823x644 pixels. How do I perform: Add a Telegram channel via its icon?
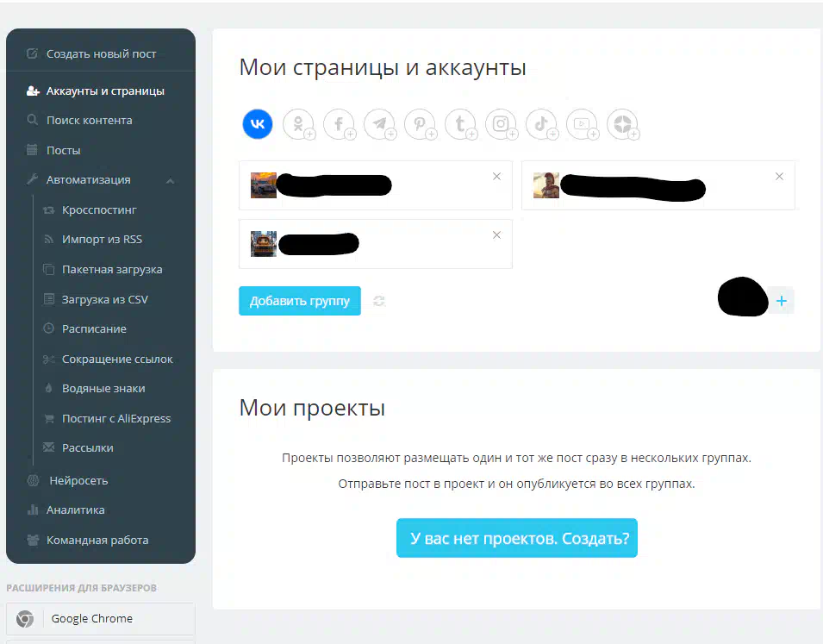tap(379, 124)
